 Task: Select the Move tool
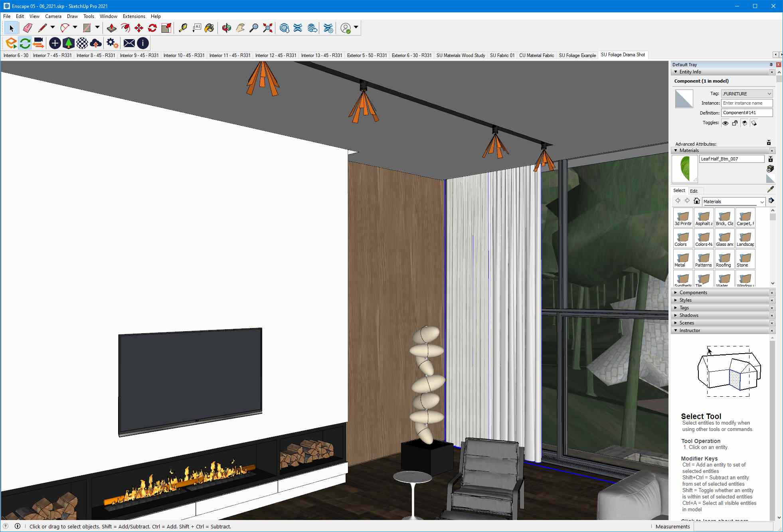coord(139,28)
